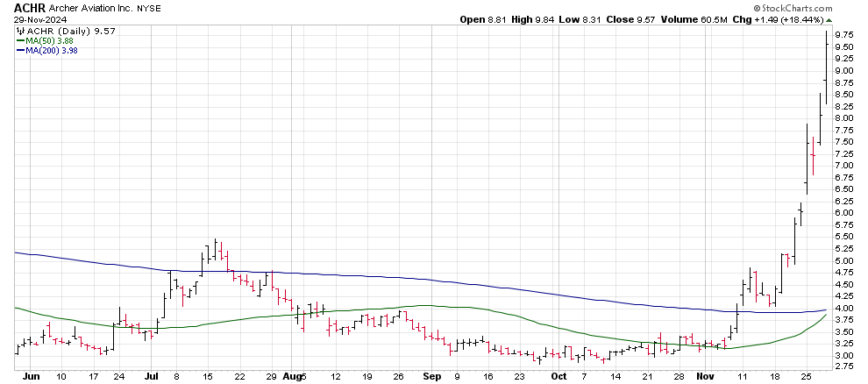Click the green up-arrow next to Chg
Viewport: 868px width, 384px height.
point(829,19)
